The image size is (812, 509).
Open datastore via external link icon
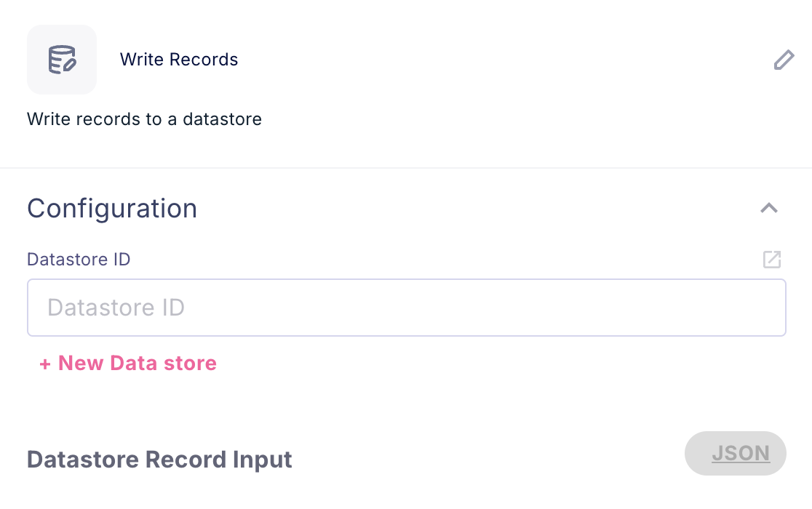pos(772,260)
